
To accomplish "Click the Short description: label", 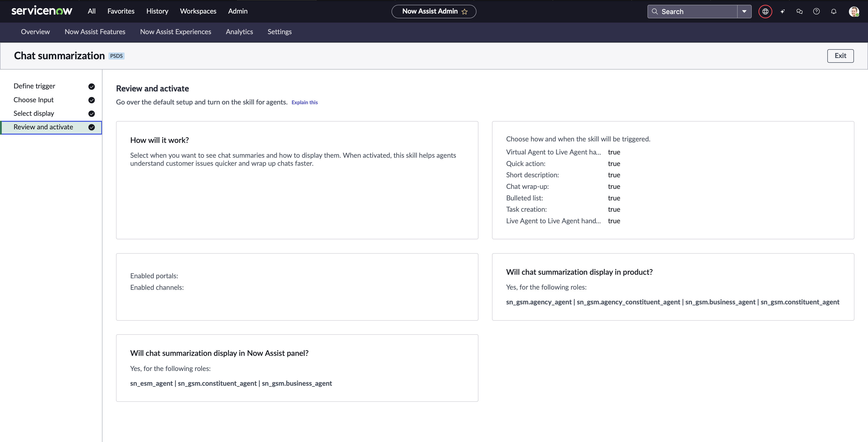I will tap(532, 175).
